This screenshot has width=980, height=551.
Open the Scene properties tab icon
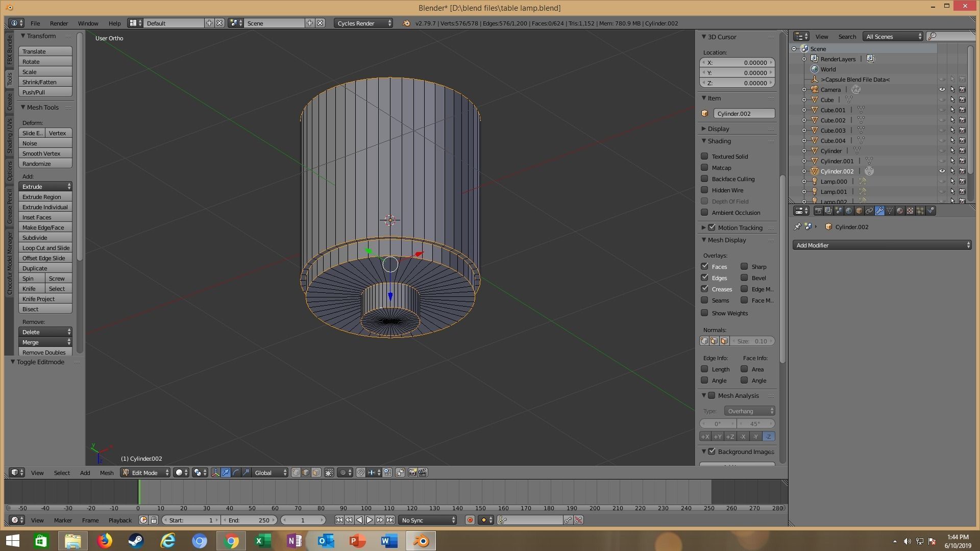click(x=839, y=211)
